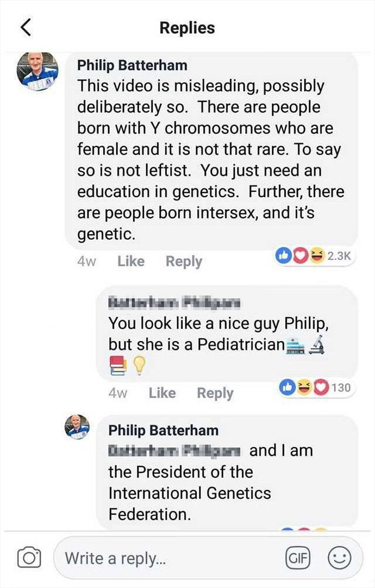Tap the Replies title header
The height and width of the screenshot is (588, 375).
187,28
